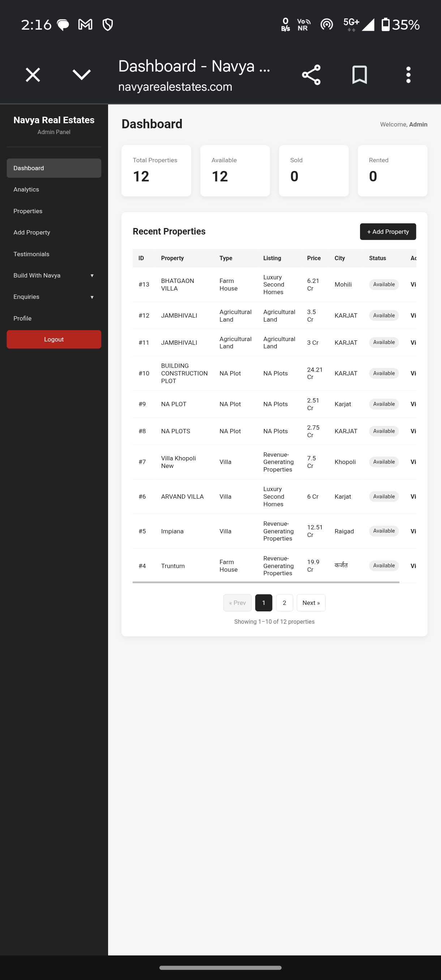Go to page 2 of properties
This screenshot has width=441, height=980.
(284, 603)
